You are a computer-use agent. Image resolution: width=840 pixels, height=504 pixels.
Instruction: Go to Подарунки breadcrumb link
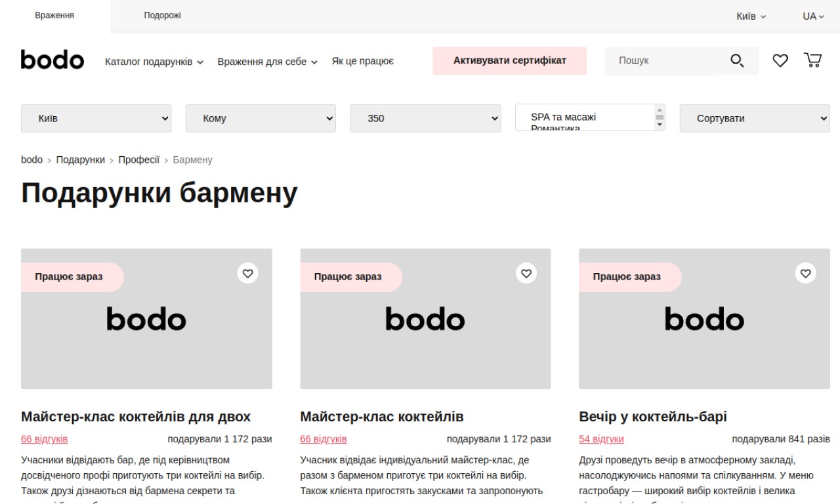[80, 159]
